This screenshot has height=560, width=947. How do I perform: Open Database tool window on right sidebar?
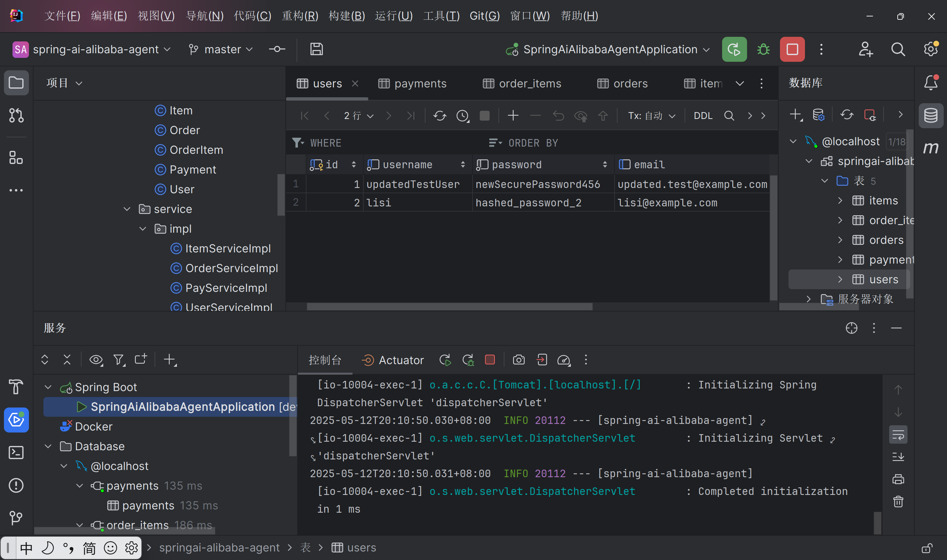click(930, 115)
